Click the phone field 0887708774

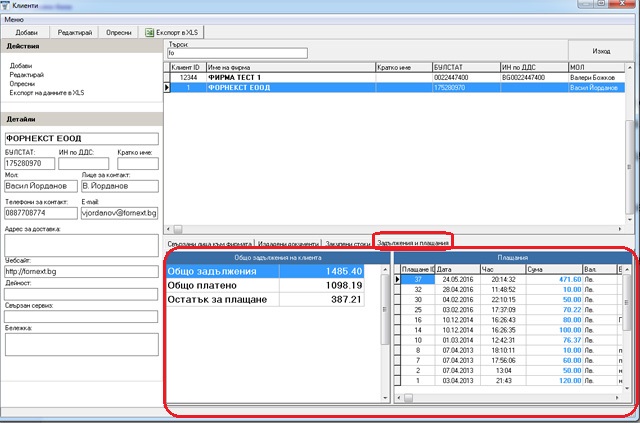tap(41, 213)
